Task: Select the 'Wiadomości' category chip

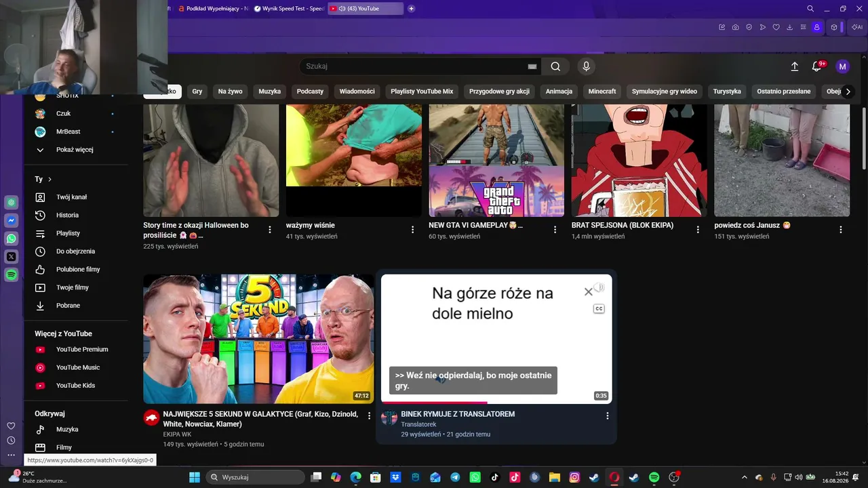Action: 357,91
